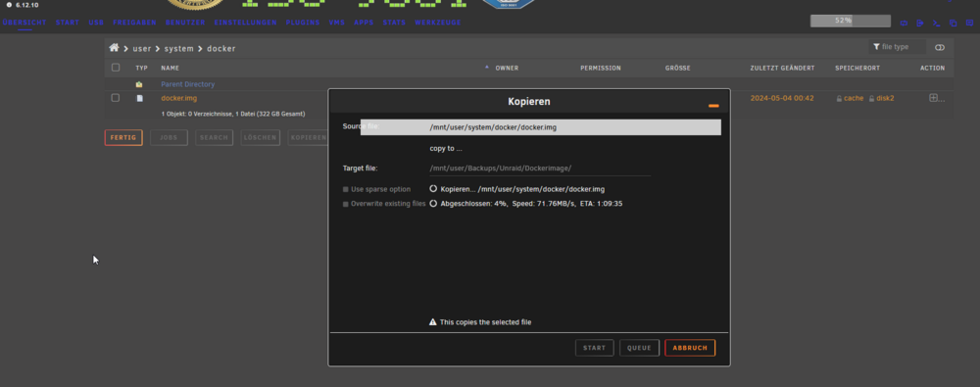
Task: Sort by the GRÖSSE column header
Action: [x=678, y=69]
